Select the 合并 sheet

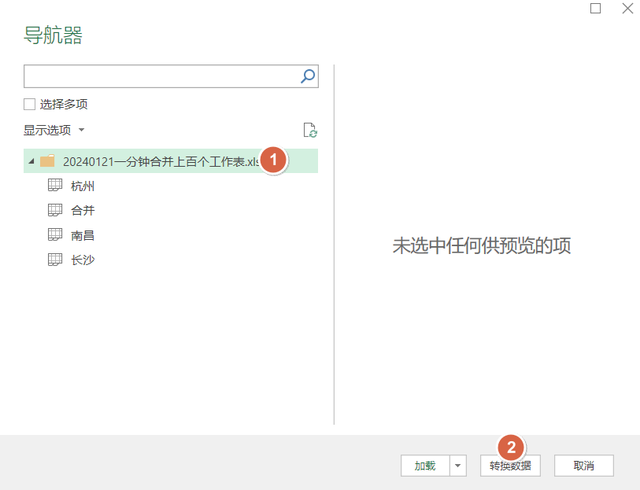pyautogui.click(x=82, y=211)
